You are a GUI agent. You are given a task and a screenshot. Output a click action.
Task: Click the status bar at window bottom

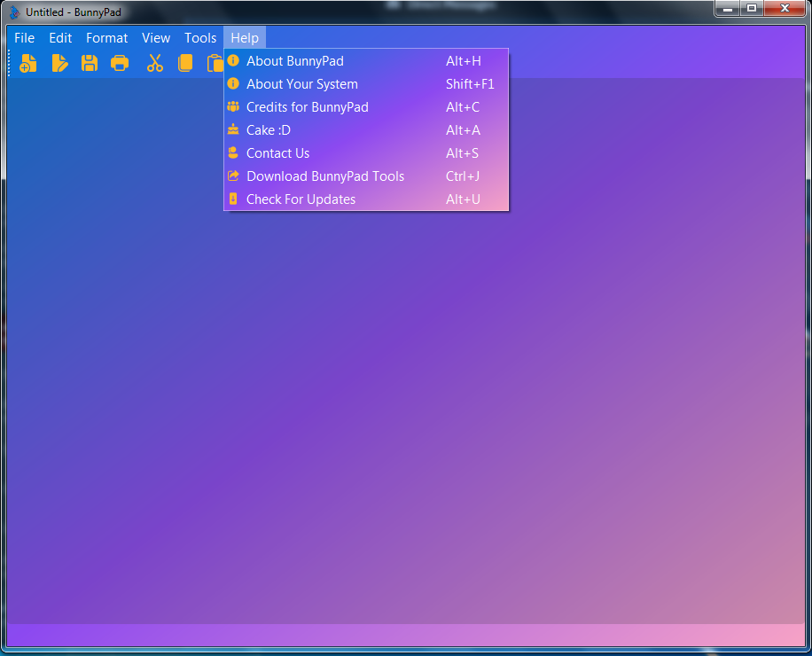coord(406,635)
